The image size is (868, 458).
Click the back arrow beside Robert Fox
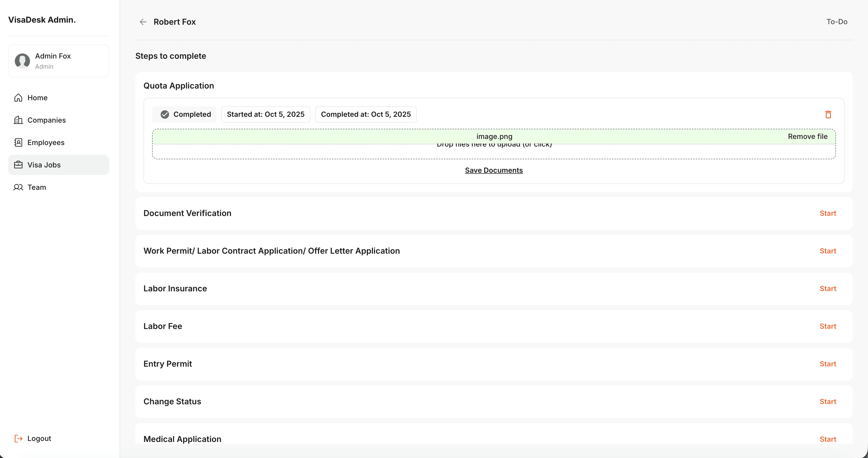(143, 22)
